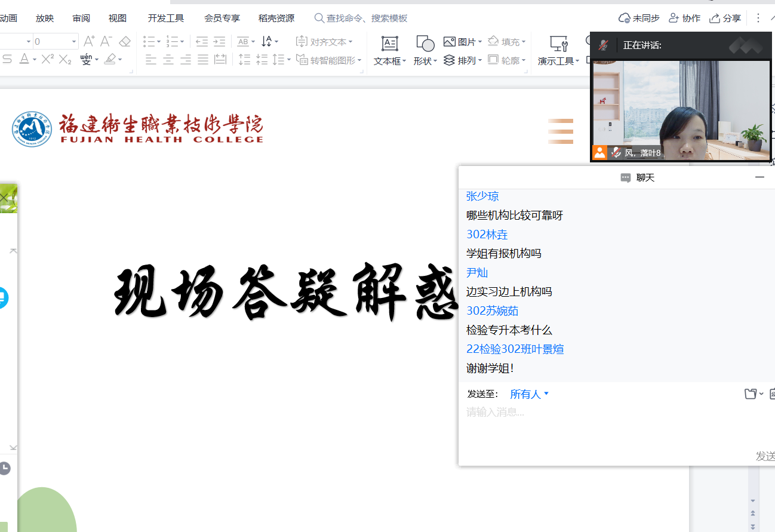Click sender name 302林垚 in chat

[487, 235]
